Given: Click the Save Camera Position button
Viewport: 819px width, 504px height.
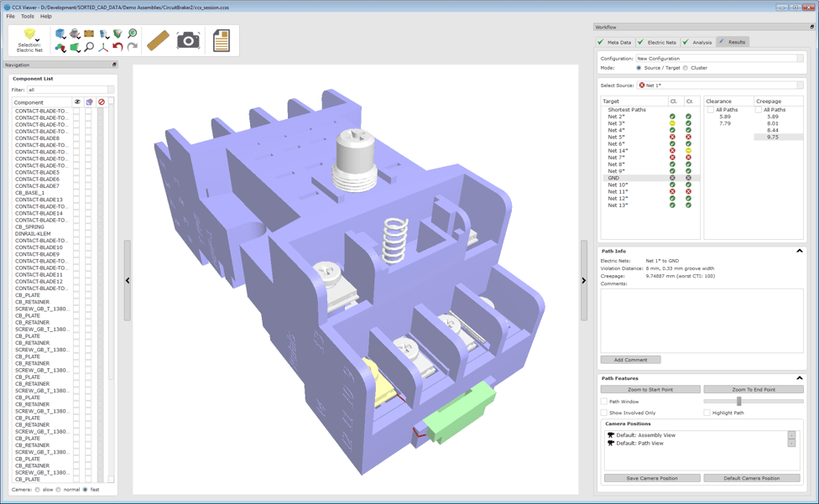Looking at the screenshot, I should point(652,478).
